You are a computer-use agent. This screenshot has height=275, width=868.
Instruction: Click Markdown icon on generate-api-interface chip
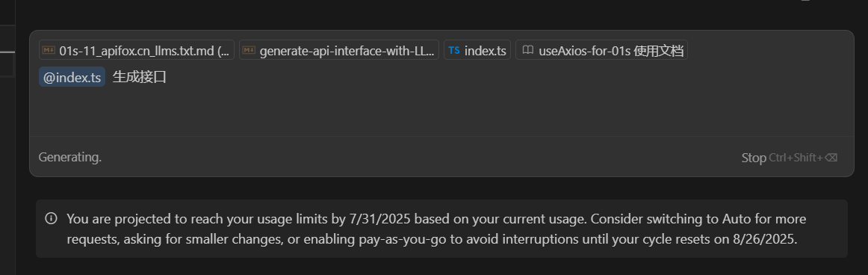point(249,51)
